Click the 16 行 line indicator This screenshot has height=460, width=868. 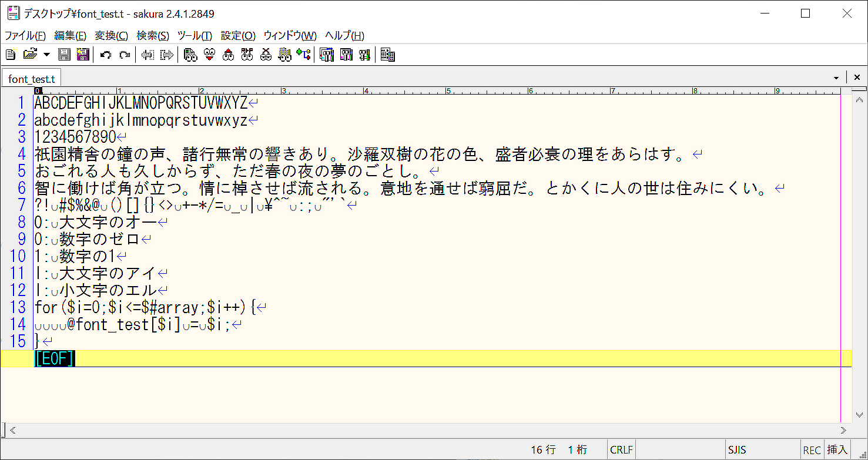(x=544, y=450)
